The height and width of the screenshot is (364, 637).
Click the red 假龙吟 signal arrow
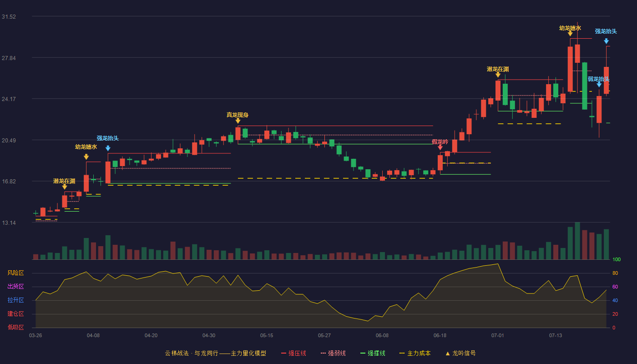[440, 147]
